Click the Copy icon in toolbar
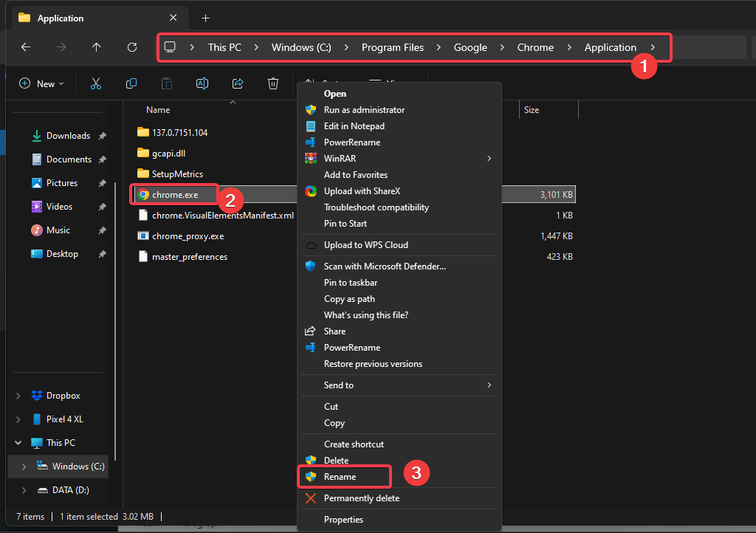This screenshot has height=533, width=756. [x=131, y=83]
